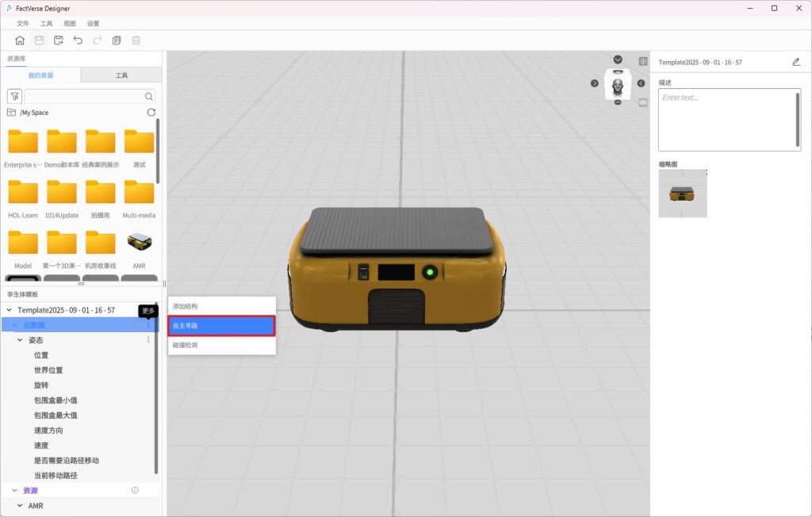Select 世界位置 property in tree
Image resolution: width=812 pixels, height=517 pixels.
tap(48, 370)
